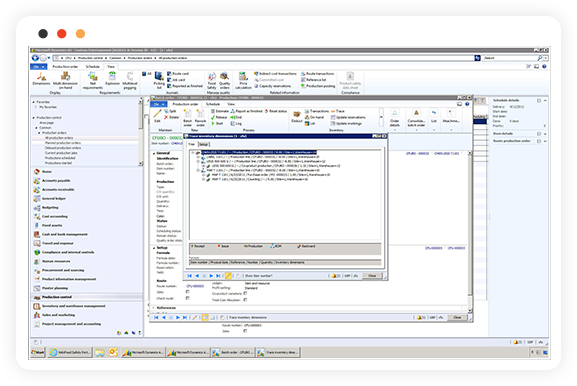Collapse Production control tree node
This screenshot has height=386, width=577.
click(33, 118)
